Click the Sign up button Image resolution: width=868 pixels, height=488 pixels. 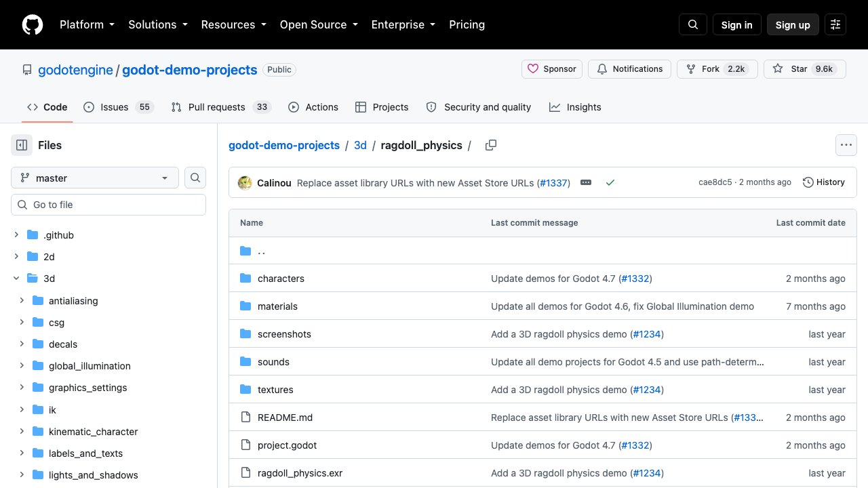[x=793, y=25]
